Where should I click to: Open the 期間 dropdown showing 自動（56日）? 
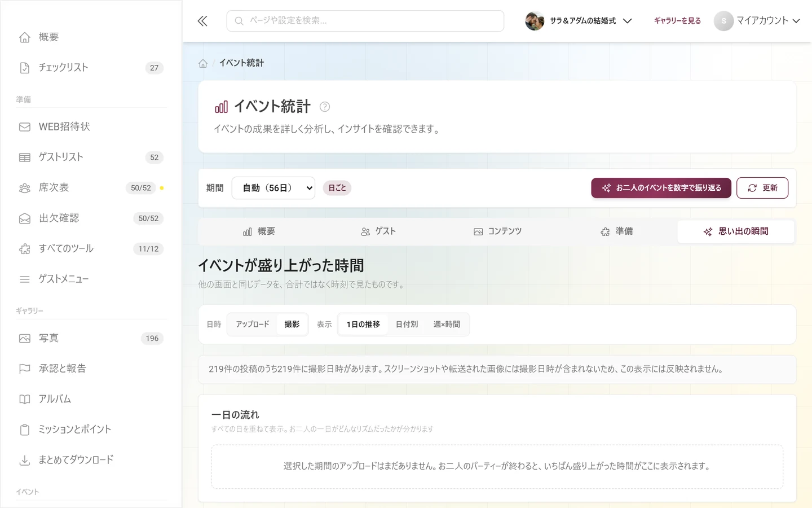coord(273,188)
